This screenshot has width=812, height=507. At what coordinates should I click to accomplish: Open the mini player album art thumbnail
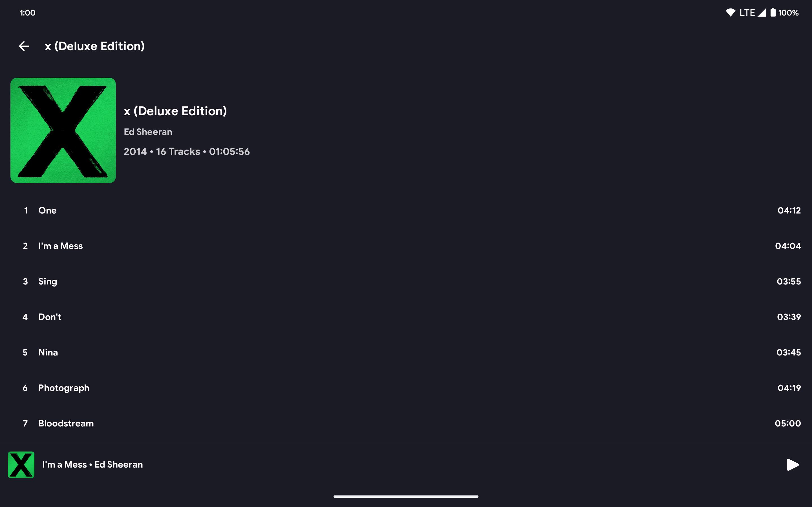(x=21, y=465)
